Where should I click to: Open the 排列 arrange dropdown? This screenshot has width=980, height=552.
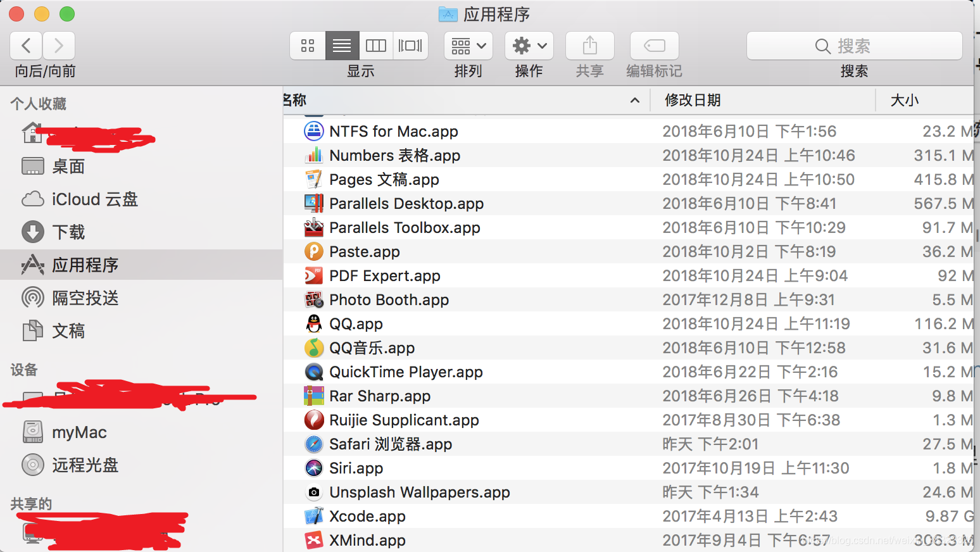click(x=468, y=46)
